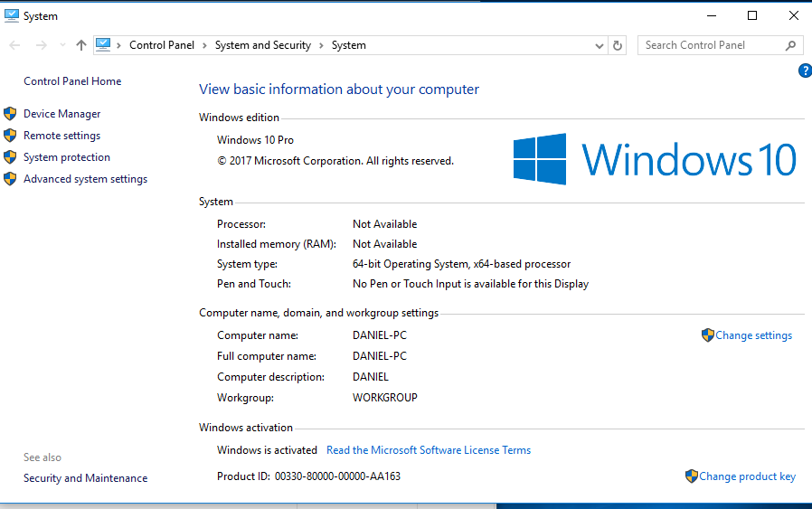Click the product ID 00330-80000-00000-AA163
This screenshot has height=509, width=812.
coord(337,476)
